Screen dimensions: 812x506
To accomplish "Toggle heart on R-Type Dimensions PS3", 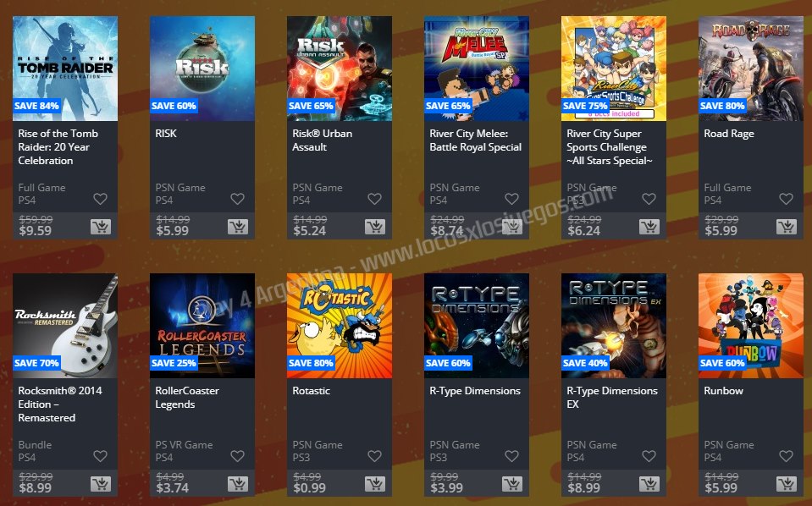I will (511, 456).
